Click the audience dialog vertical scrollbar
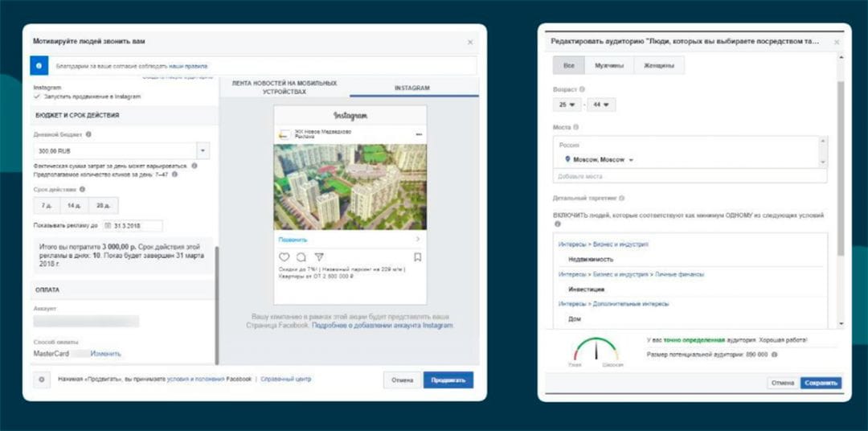868x431 pixels. [x=841, y=169]
